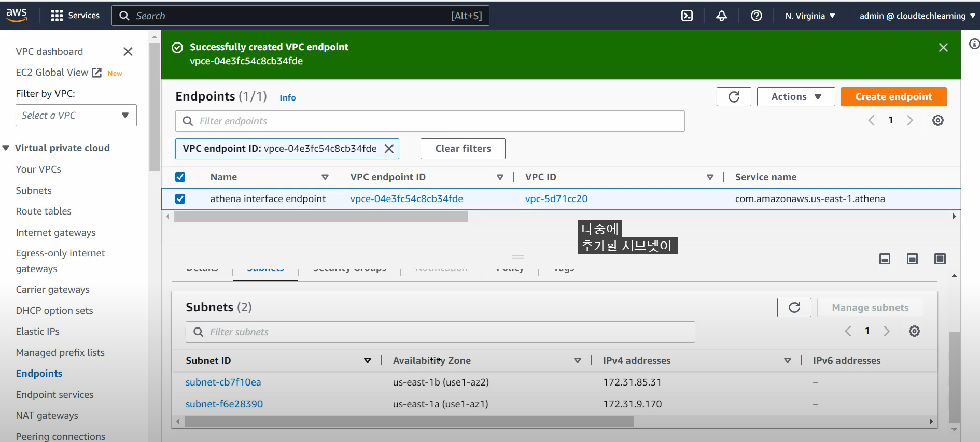Open Route tables in the sidebar
This screenshot has height=442, width=980.
(x=44, y=211)
